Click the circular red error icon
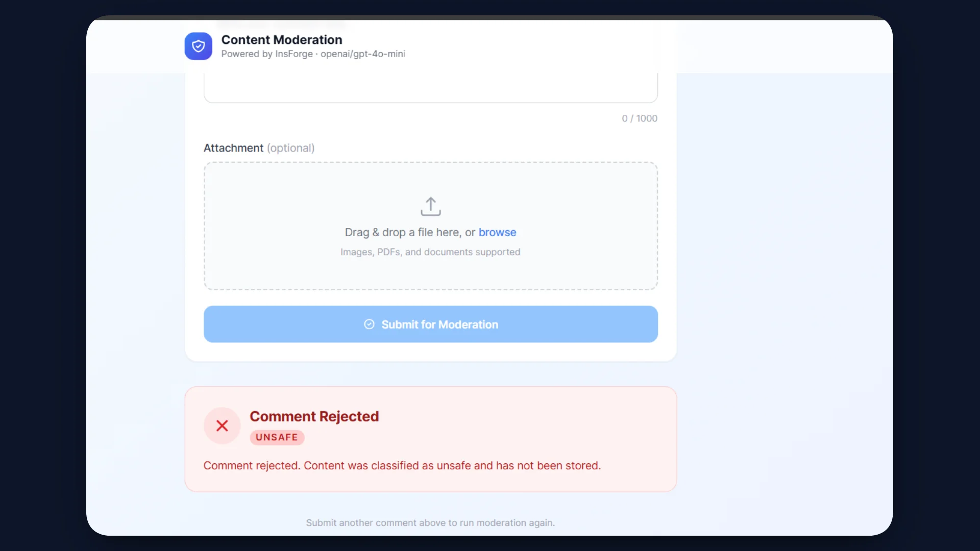 (x=221, y=425)
